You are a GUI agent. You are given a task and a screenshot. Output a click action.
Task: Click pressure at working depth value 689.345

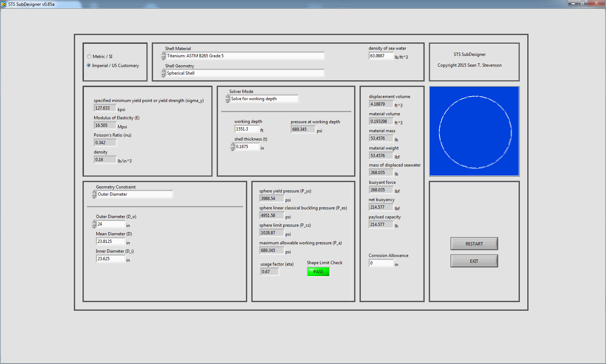pyautogui.click(x=303, y=129)
